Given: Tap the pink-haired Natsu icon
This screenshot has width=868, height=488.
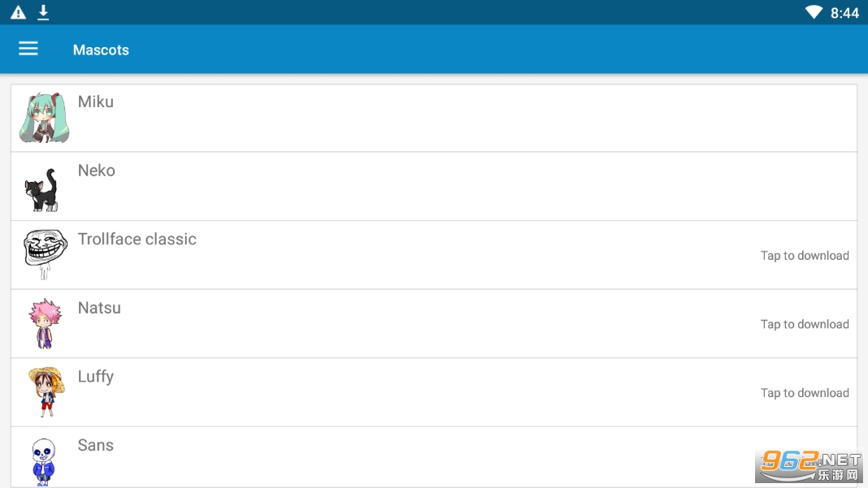Looking at the screenshot, I should click(45, 323).
